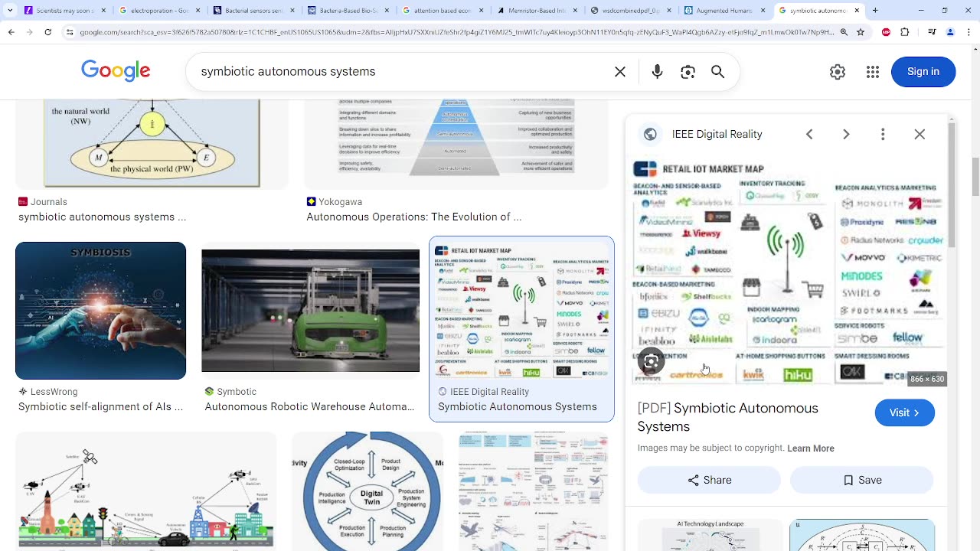
Task: Open the AI Technology Landscape related thumbnail
Action: pyautogui.click(x=710, y=535)
